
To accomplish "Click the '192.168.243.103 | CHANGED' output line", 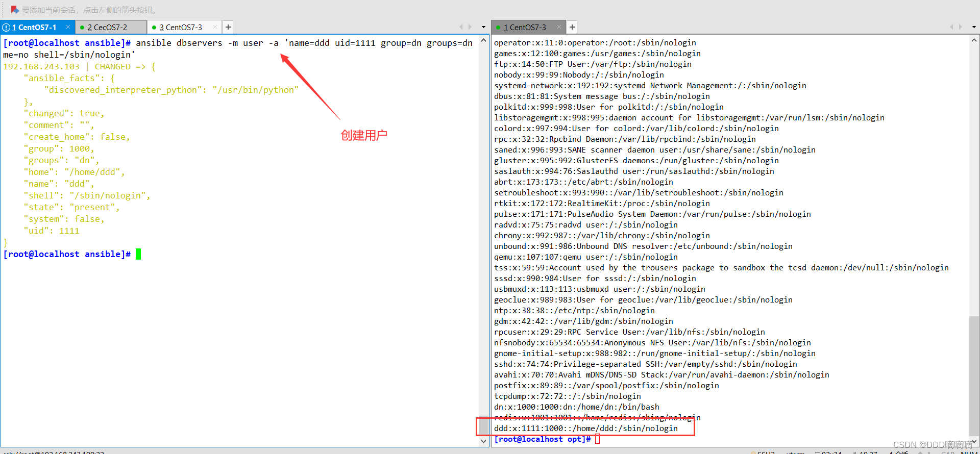I will [x=79, y=66].
